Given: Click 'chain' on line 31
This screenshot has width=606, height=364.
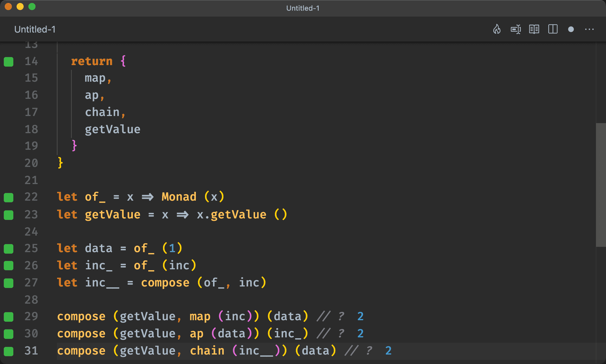Looking at the screenshot, I should (x=207, y=351).
